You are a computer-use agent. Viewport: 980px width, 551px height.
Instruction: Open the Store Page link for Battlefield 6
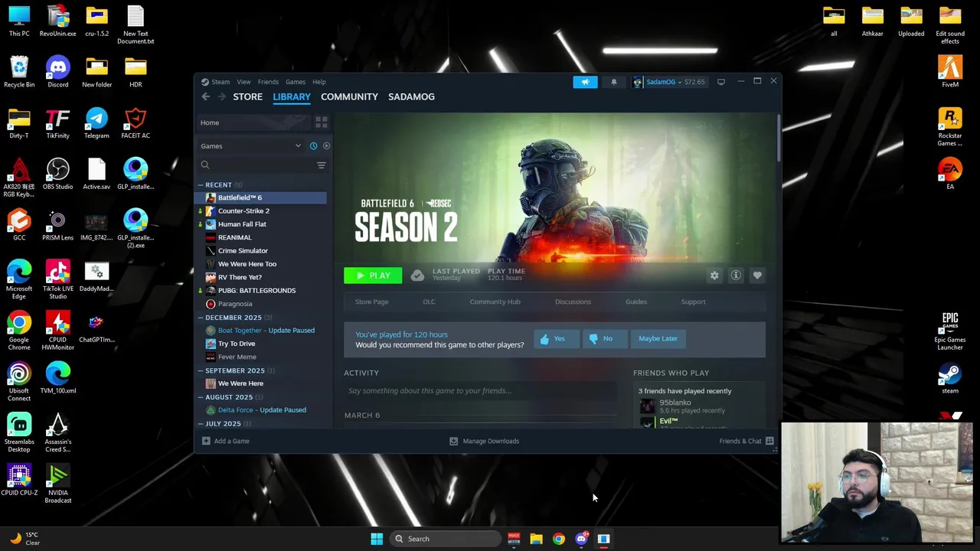point(371,302)
